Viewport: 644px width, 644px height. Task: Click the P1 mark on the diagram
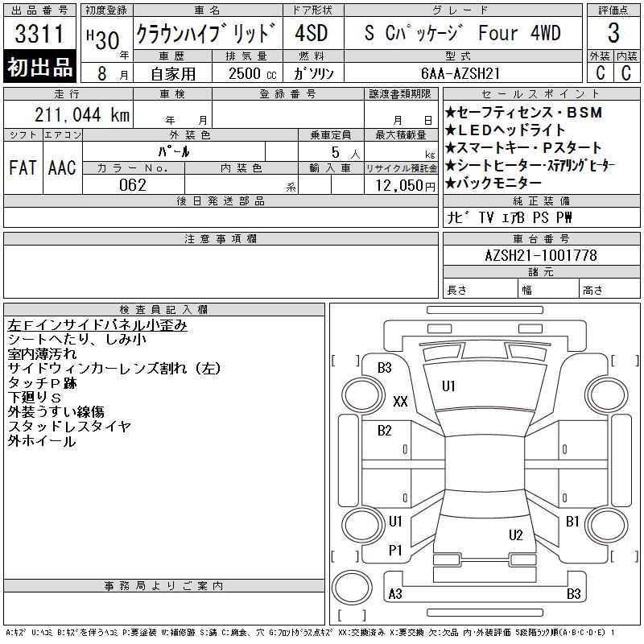coord(395,551)
